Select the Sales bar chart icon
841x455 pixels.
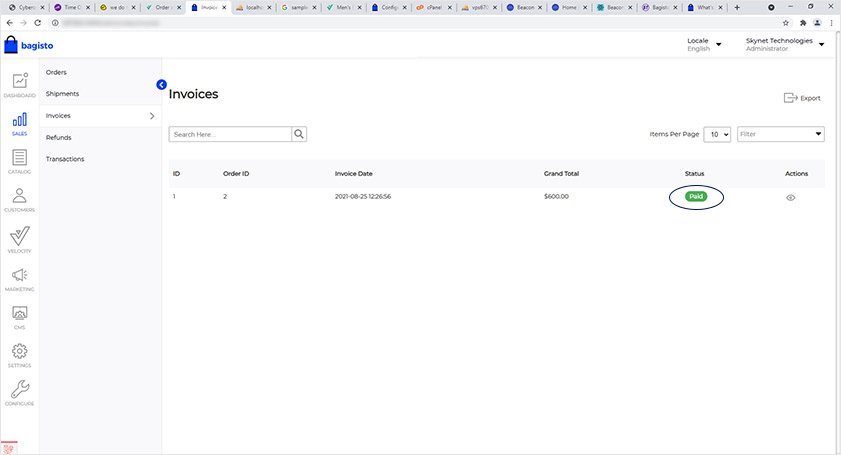pyautogui.click(x=19, y=121)
